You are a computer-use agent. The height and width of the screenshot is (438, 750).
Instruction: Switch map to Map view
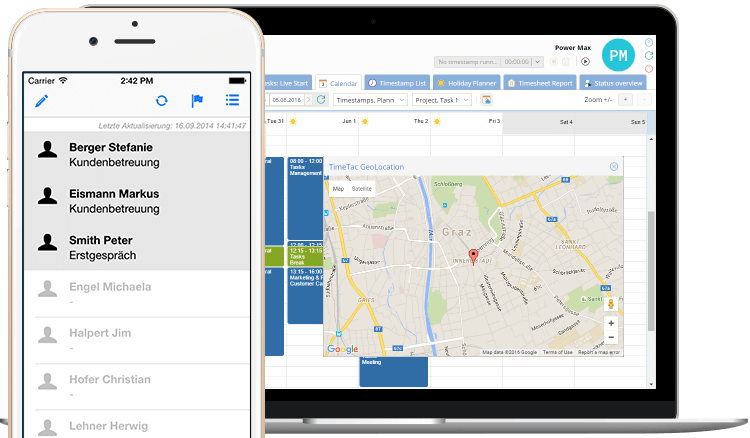pos(338,188)
